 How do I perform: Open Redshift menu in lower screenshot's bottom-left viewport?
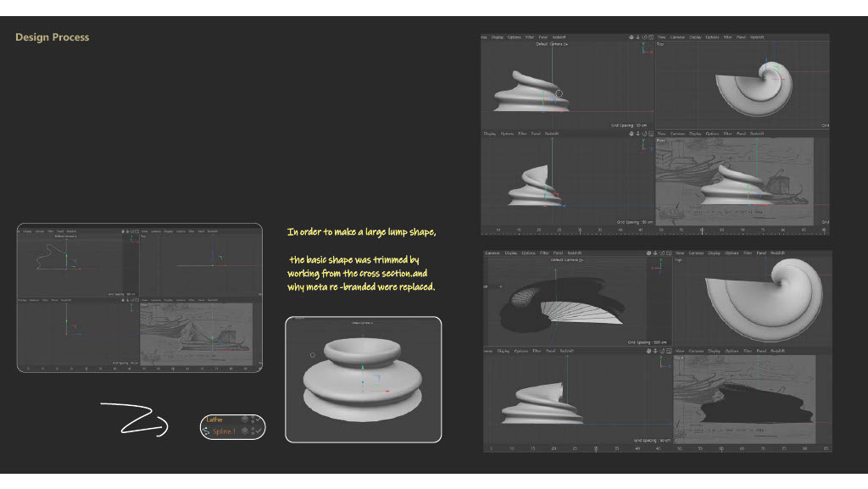(567, 351)
